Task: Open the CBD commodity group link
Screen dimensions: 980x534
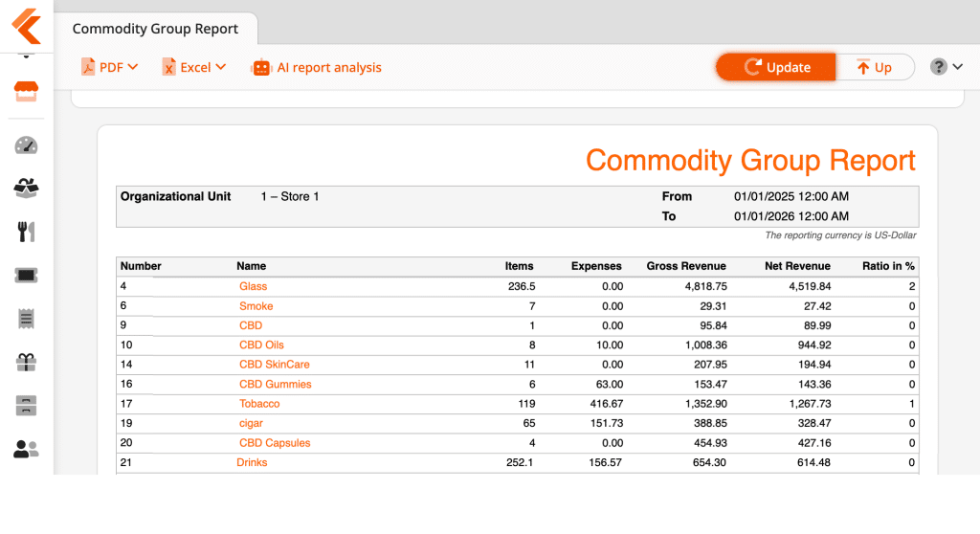Action: pos(251,325)
